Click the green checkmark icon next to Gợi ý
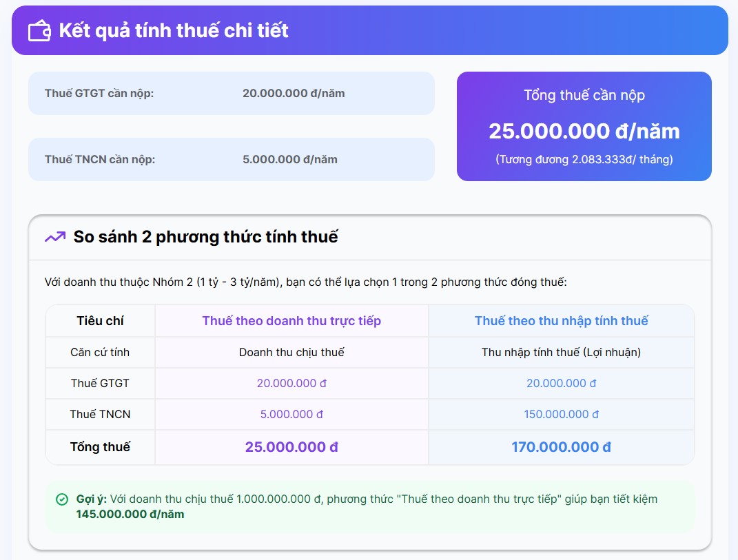Screen dimensions: 738x560 (x=61, y=499)
